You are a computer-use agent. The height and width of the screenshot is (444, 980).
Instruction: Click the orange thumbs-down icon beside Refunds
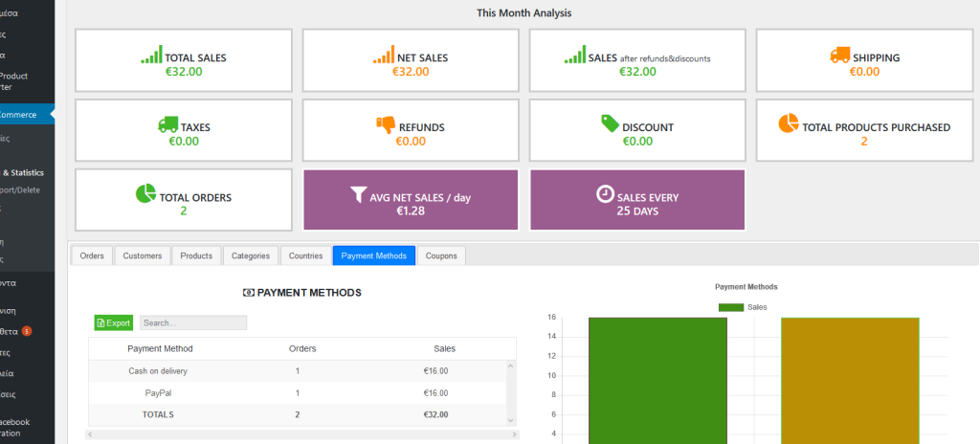pos(386,125)
